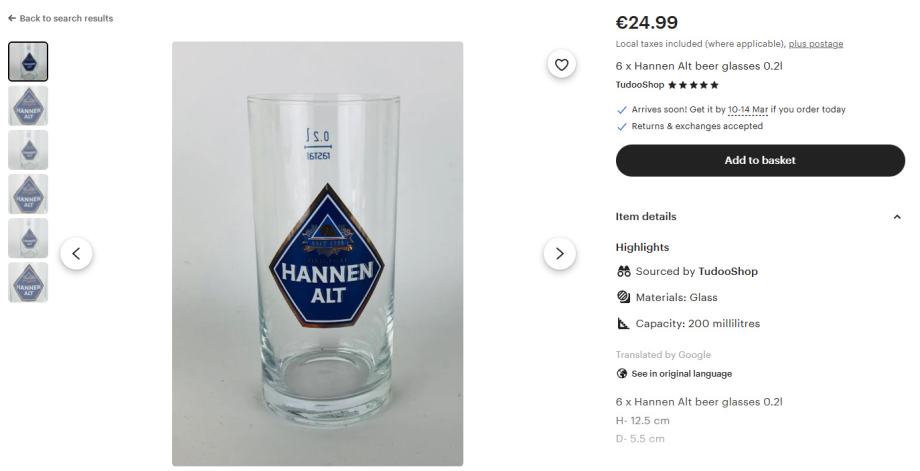Select the second product thumbnail
Viewport: 920px width, 471px height.
[x=28, y=106]
